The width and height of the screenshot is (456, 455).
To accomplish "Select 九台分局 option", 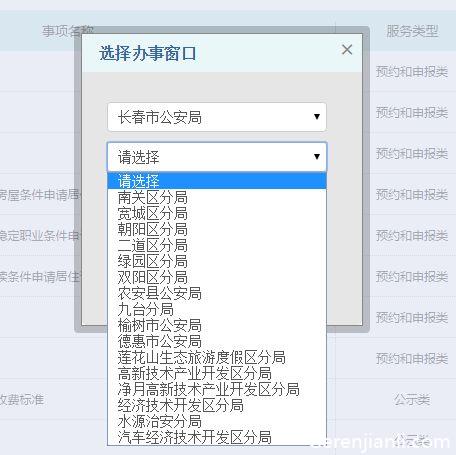I will pyautogui.click(x=217, y=309).
